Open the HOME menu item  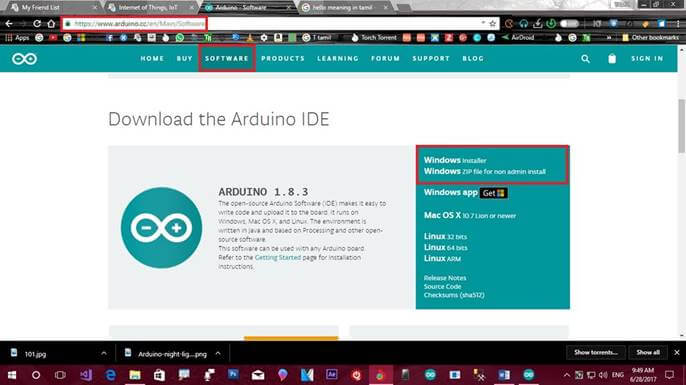click(152, 59)
